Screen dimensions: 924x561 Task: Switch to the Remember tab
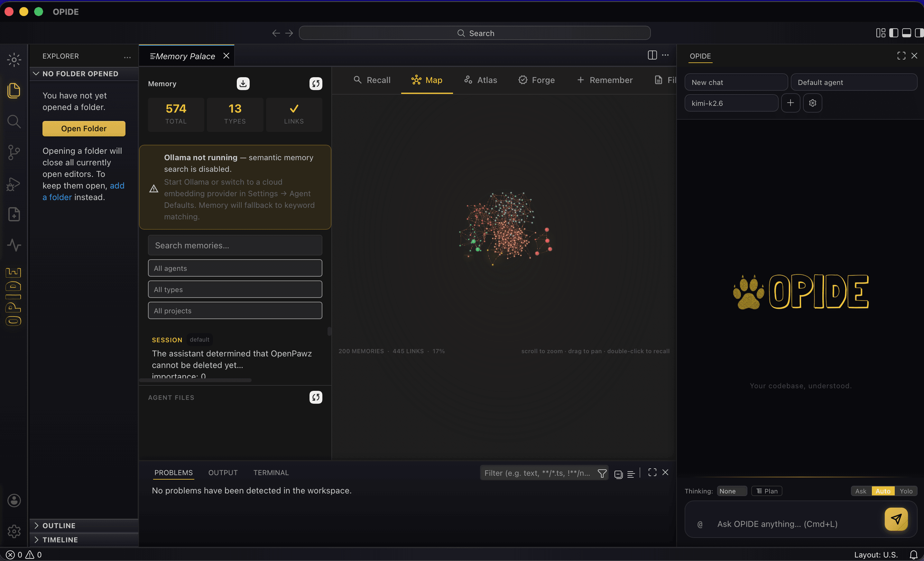[605, 80]
